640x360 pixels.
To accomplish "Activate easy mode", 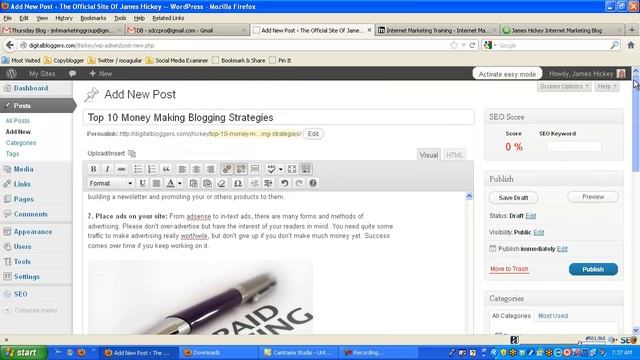I will click(x=507, y=74).
